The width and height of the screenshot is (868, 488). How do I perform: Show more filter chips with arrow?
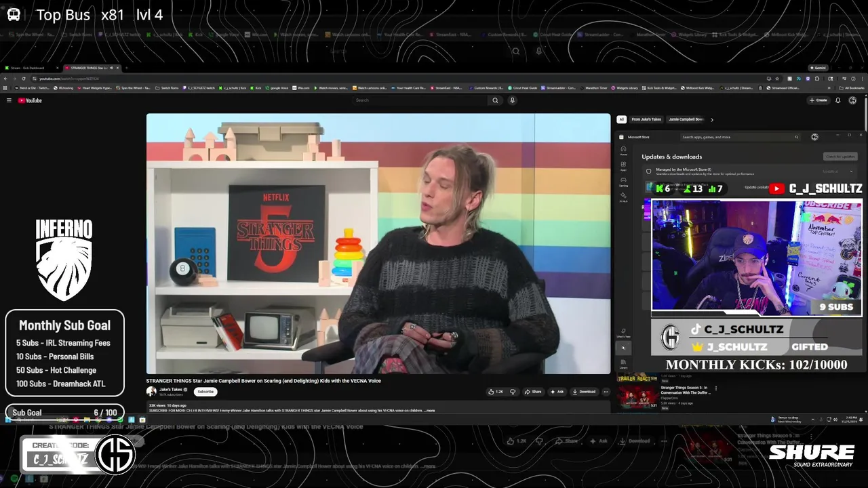coord(711,119)
